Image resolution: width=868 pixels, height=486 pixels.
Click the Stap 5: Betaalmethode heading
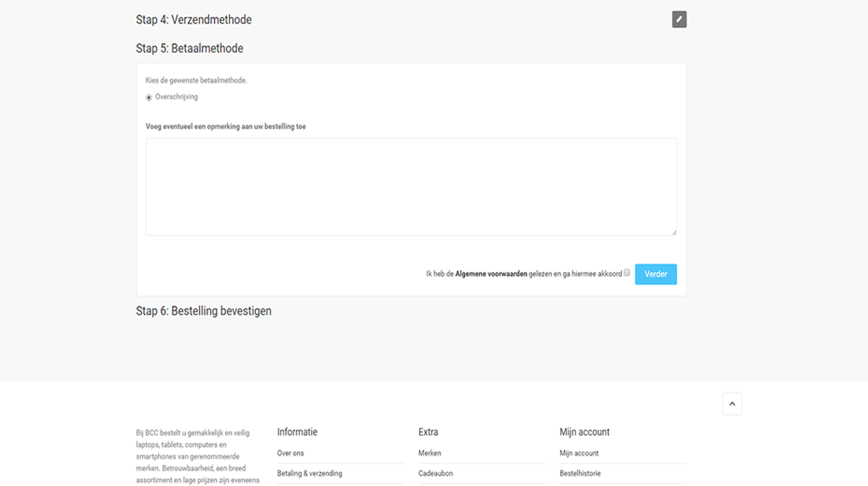[x=189, y=48]
